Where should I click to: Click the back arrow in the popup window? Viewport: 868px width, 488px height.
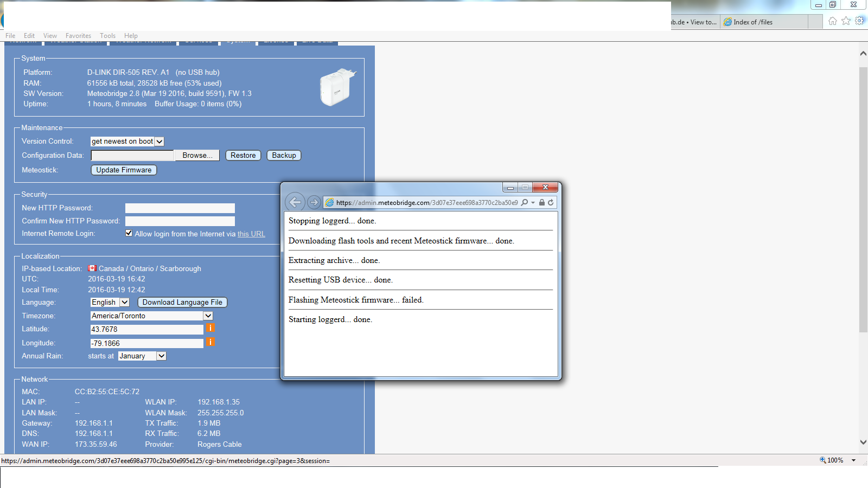pyautogui.click(x=295, y=202)
